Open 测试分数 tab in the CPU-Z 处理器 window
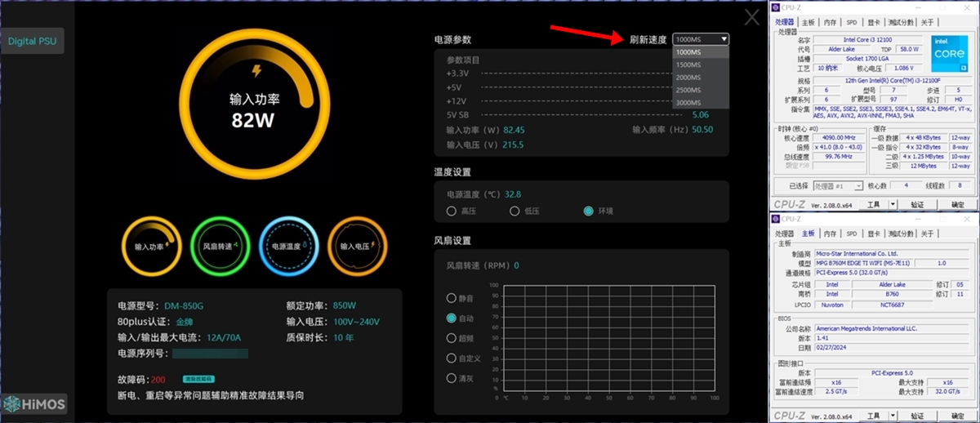This screenshot has height=423, width=980. pos(901,22)
